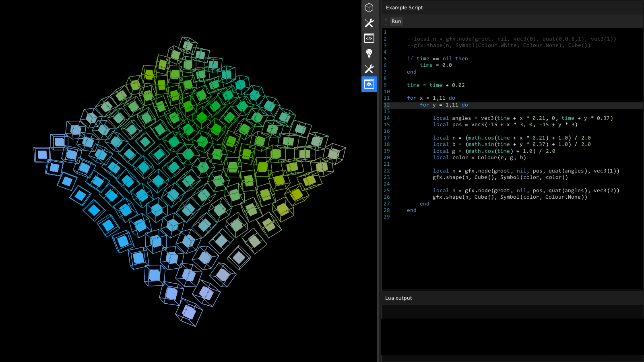Image resolution: width=644 pixels, height=362 pixels.
Task: Open the code window icon with </> symbol
Action: (369, 38)
